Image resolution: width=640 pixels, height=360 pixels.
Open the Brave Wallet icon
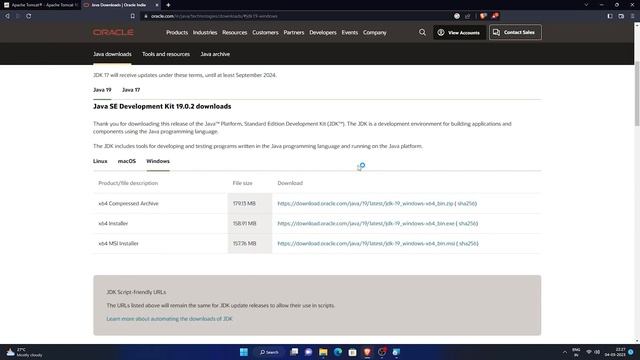click(x=621, y=16)
